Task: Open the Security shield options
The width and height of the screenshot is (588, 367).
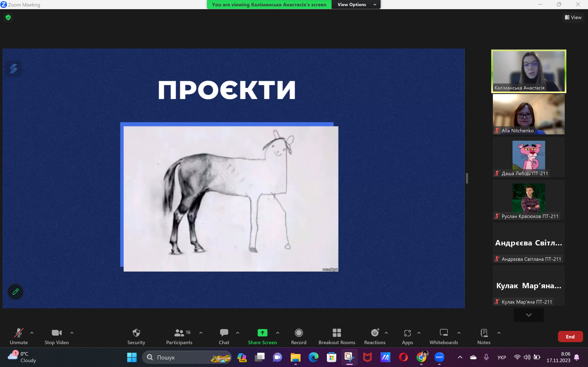Action: tap(136, 336)
